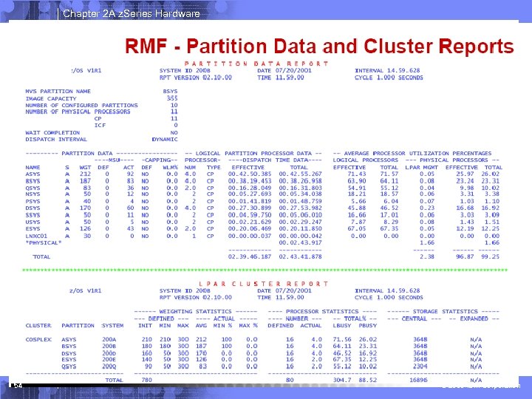The width and height of the screenshot is (532, 399).
Task: Click the 'WLM%' column header
Action: tap(171, 167)
